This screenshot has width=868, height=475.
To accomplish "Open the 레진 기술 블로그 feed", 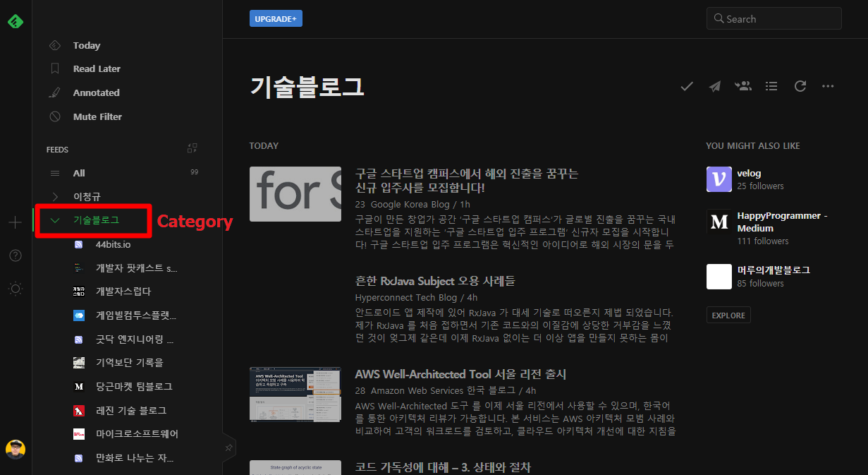I will (x=131, y=411).
